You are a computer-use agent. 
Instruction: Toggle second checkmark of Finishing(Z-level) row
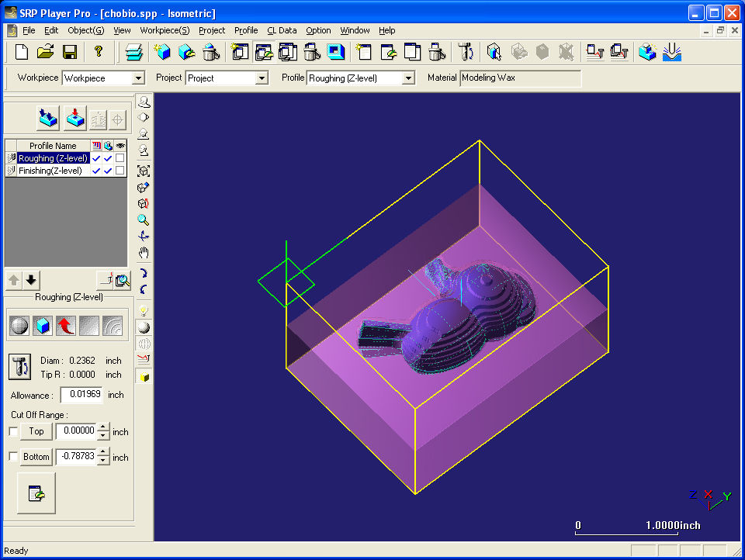coord(108,171)
